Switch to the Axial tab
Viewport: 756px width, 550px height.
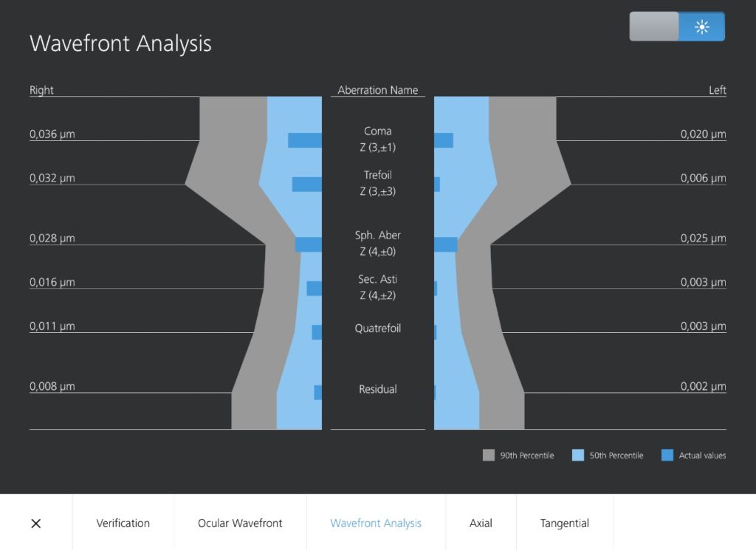point(481,523)
